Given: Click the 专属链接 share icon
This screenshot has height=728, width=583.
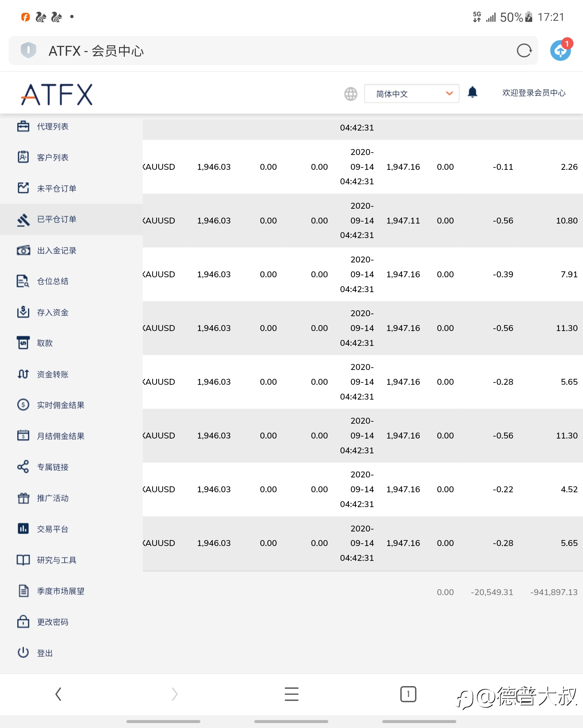Looking at the screenshot, I should tap(23, 467).
